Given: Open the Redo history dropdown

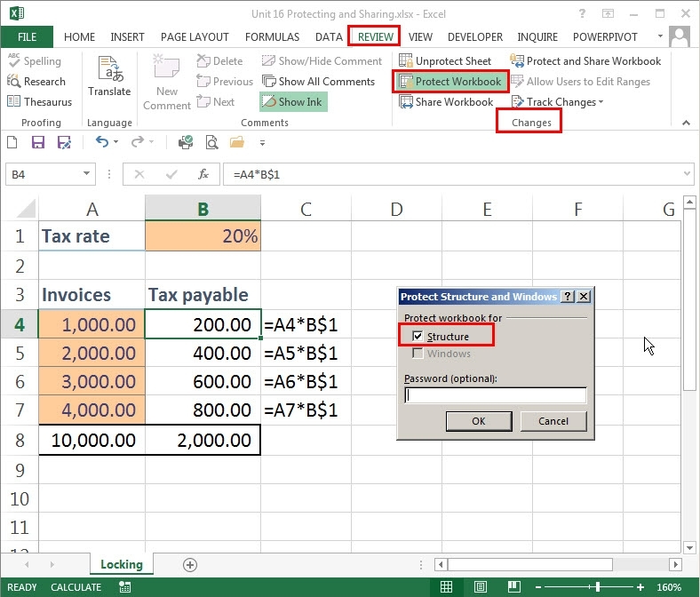Looking at the screenshot, I should click(x=151, y=142).
